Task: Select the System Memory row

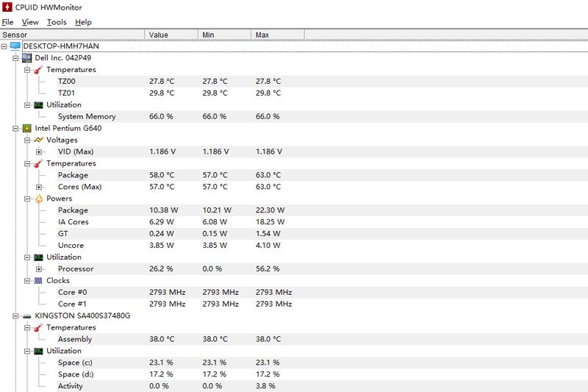Action: click(x=87, y=116)
